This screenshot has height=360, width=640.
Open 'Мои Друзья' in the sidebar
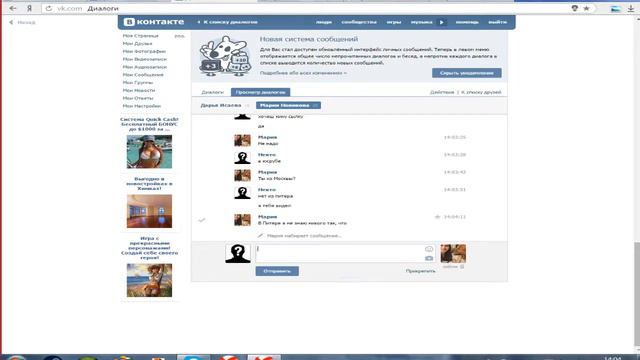[138, 44]
